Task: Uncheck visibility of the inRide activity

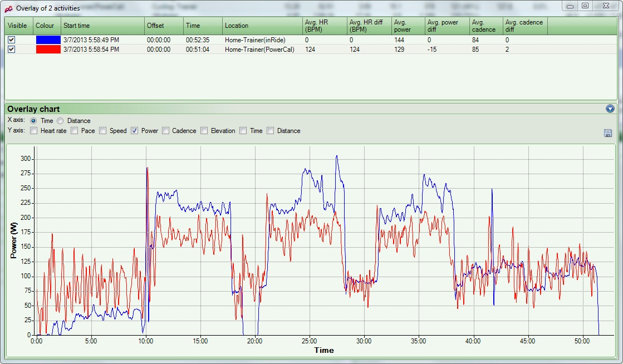Action: (12, 40)
